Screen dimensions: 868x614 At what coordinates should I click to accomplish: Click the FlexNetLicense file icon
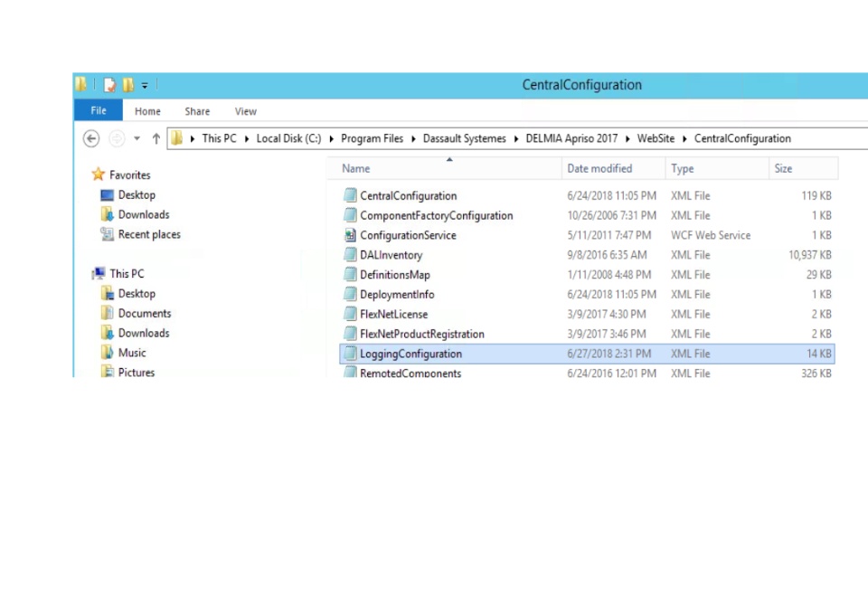coord(350,314)
